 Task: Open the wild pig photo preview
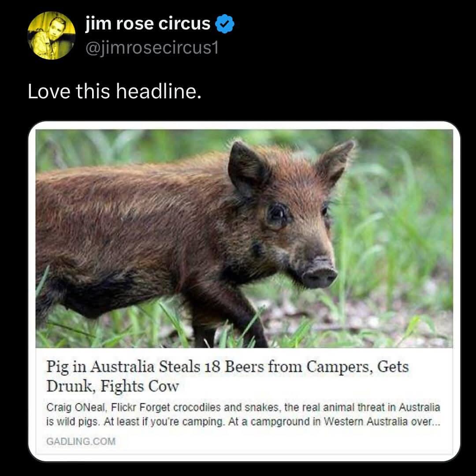(244, 238)
